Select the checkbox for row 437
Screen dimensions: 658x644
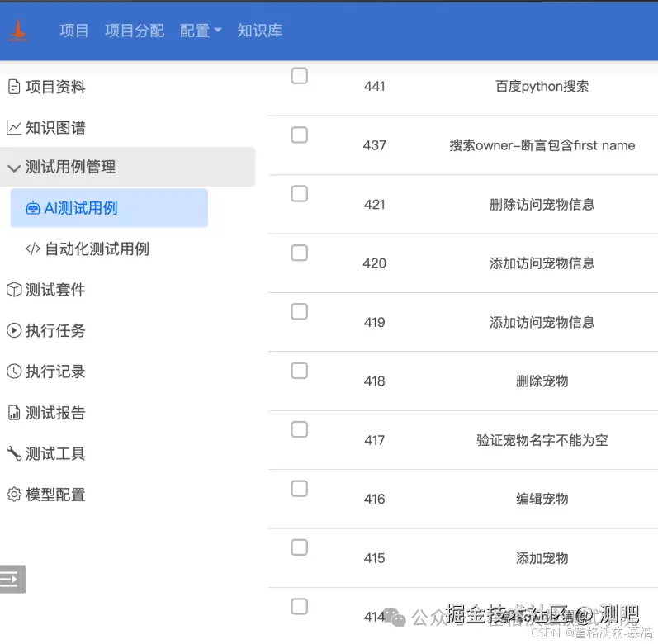[x=300, y=135]
